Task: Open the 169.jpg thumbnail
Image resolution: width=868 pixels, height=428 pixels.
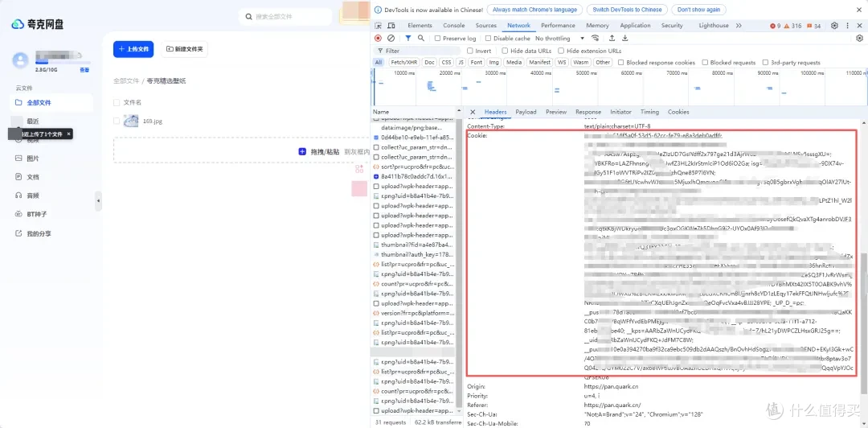Action: point(131,121)
